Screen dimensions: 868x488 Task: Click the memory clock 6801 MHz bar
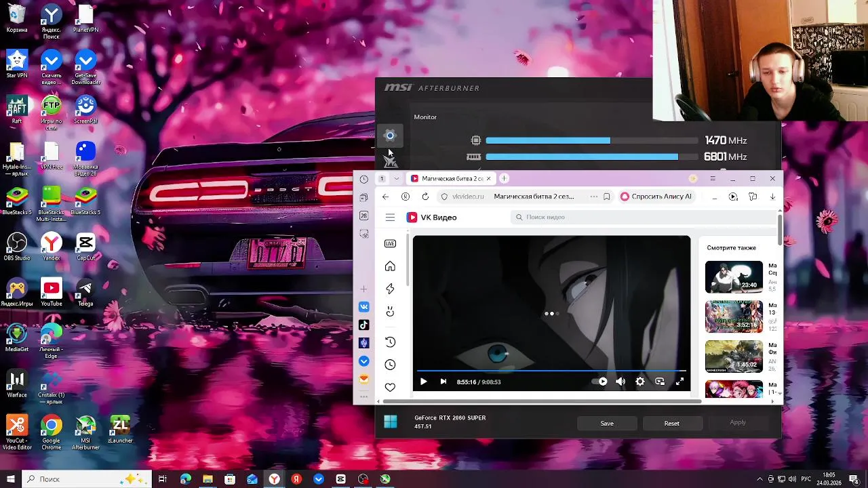click(x=591, y=157)
